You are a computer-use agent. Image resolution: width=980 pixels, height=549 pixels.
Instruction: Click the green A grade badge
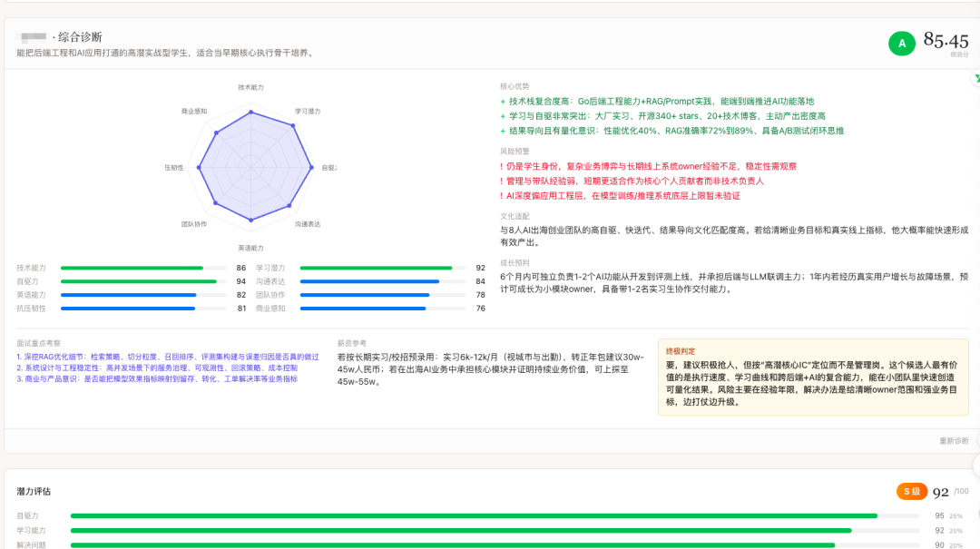pyautogui.click(x=901, y=43)
